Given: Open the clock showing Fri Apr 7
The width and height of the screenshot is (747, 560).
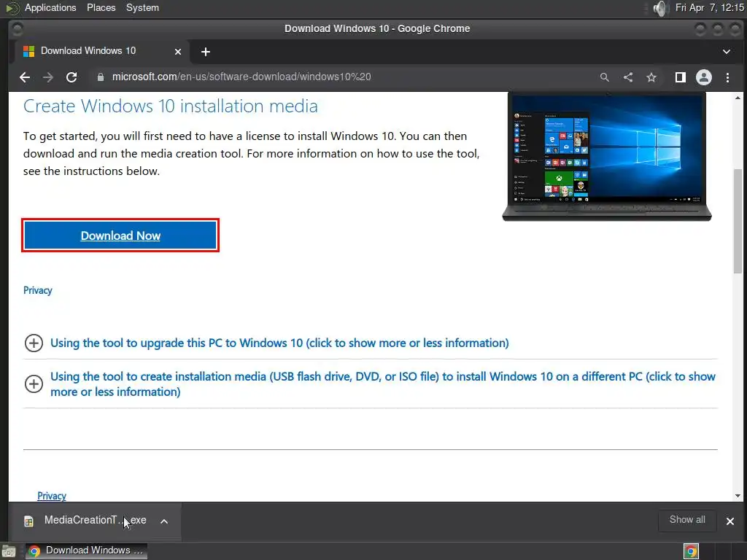Looking at the screenshot, I should tap(709, 7).
